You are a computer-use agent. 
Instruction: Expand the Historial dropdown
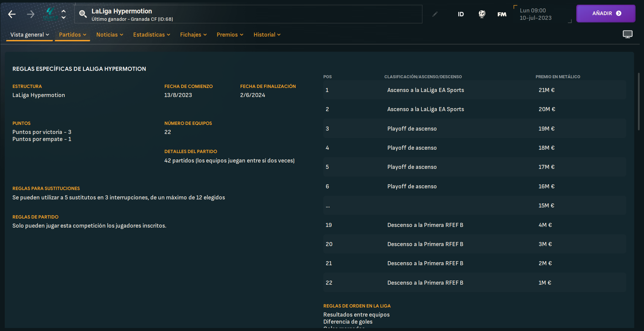[x=267, y=35]
